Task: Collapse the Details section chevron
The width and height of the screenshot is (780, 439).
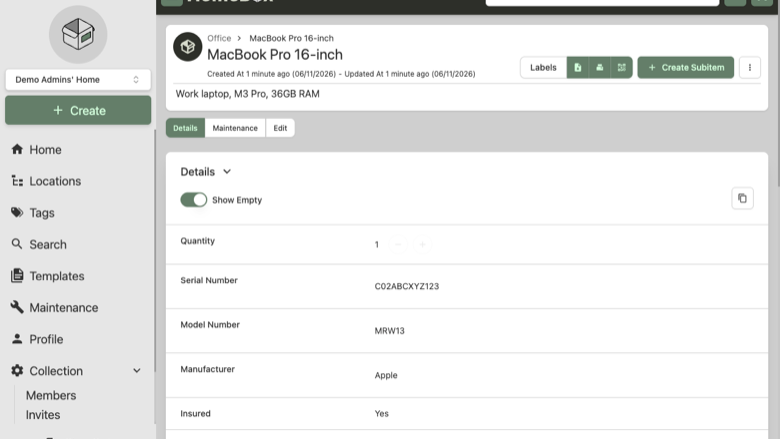Action: click(227, 172)
